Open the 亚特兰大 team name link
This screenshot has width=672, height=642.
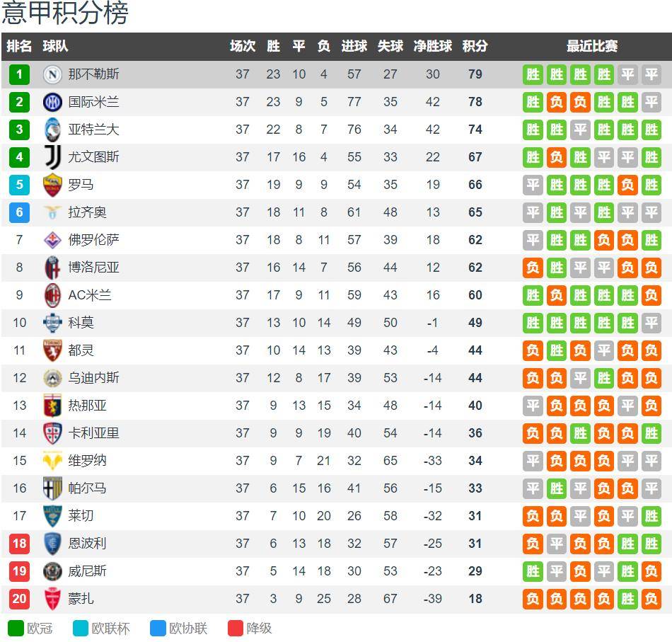pyautogui.click(x=93, y=130)
